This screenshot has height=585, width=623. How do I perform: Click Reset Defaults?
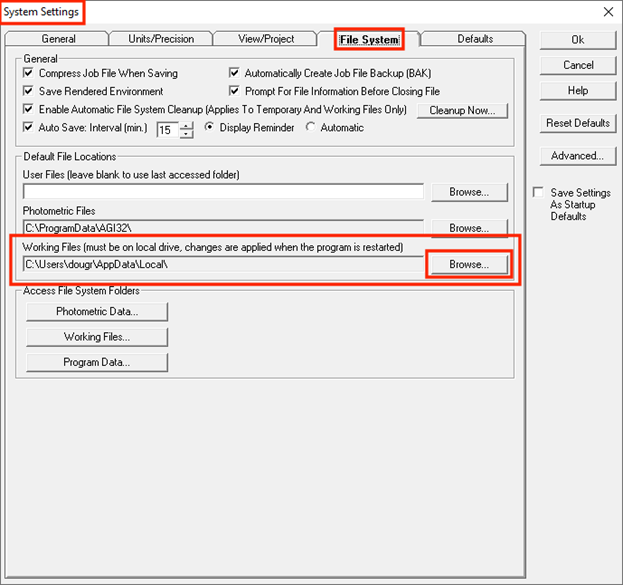tap(578, 123)
